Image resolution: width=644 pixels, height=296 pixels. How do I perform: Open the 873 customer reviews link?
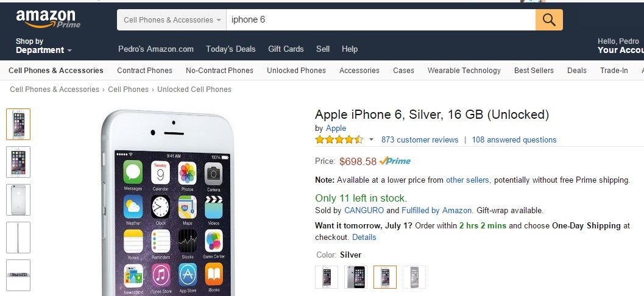420,140
